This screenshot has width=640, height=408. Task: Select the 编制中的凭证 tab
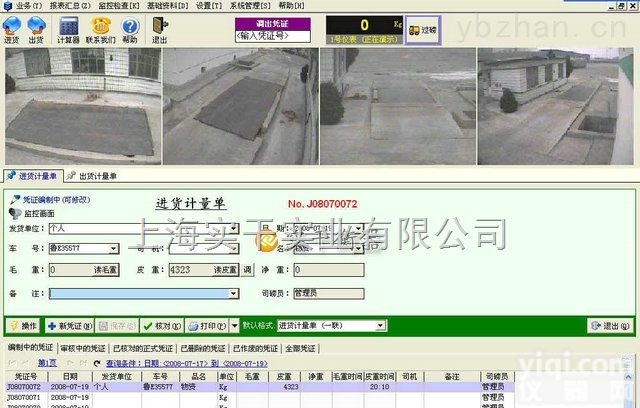tap(31, 348)
